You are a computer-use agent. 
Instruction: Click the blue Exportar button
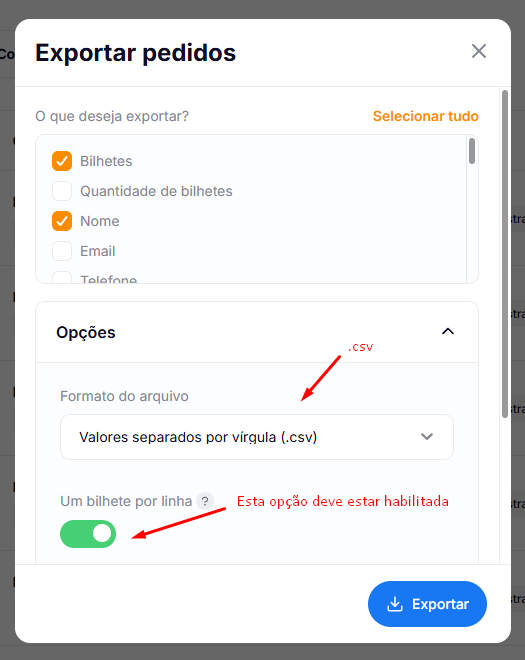point(427,604)
